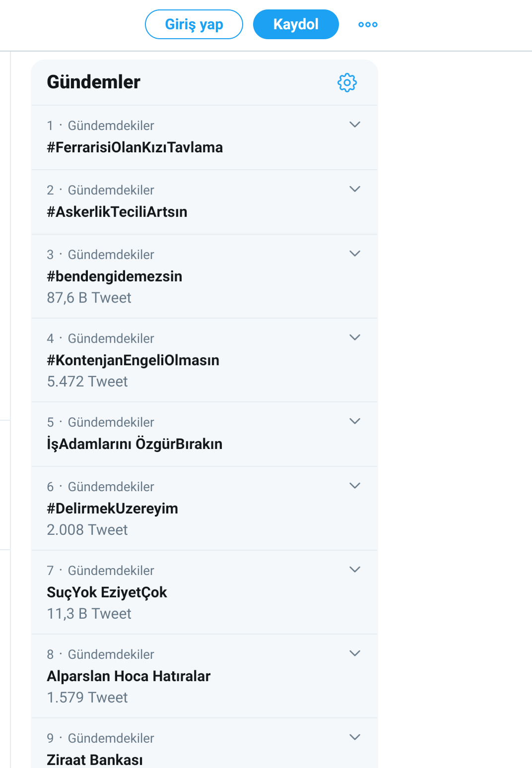Open chevron for İşAdamlarını ÖzgürBırakın
Screen dimensions: 532x768
354,421
